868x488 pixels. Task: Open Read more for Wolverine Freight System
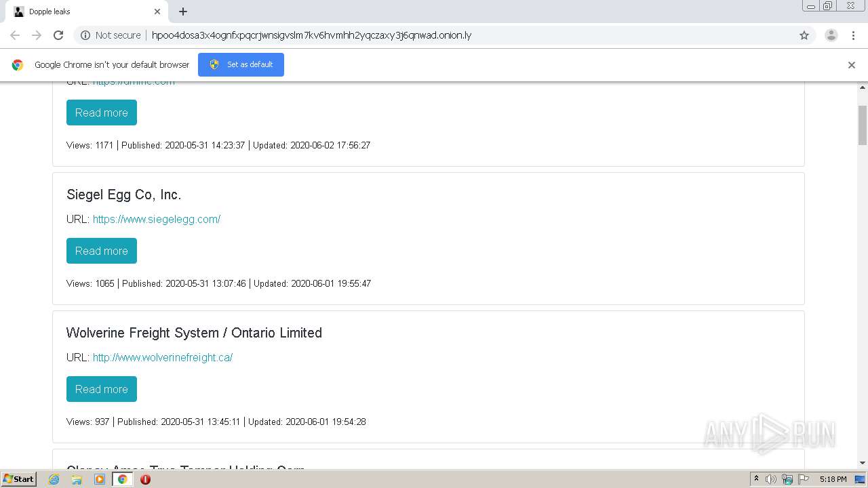point(102,389)
